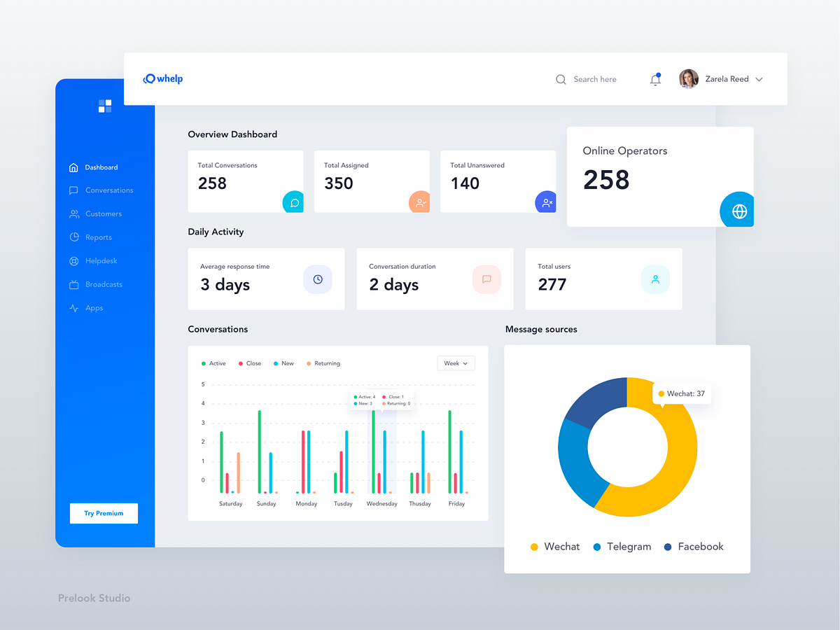Viewport: 840px width, 630px height.
Task: Open the Customers section icon
Action: pyautogui.click(x=74, y=213)
